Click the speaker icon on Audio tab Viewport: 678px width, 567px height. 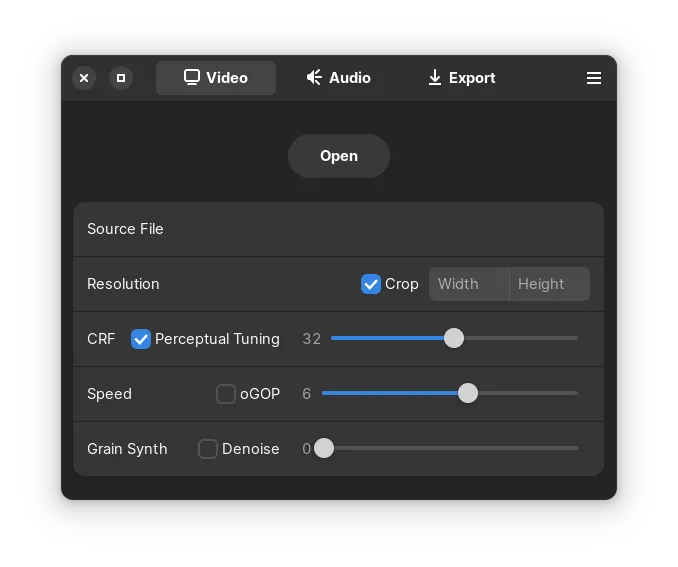point(314,78)
